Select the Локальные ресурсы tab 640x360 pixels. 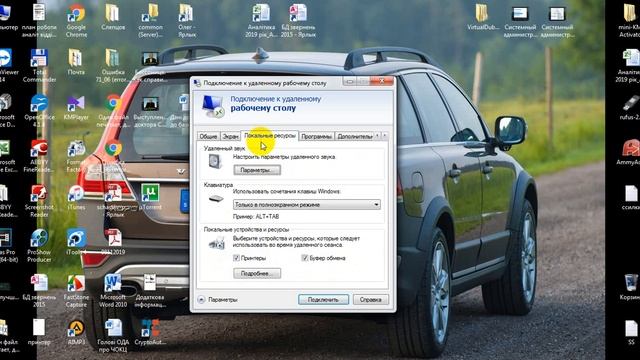(270, 136)
